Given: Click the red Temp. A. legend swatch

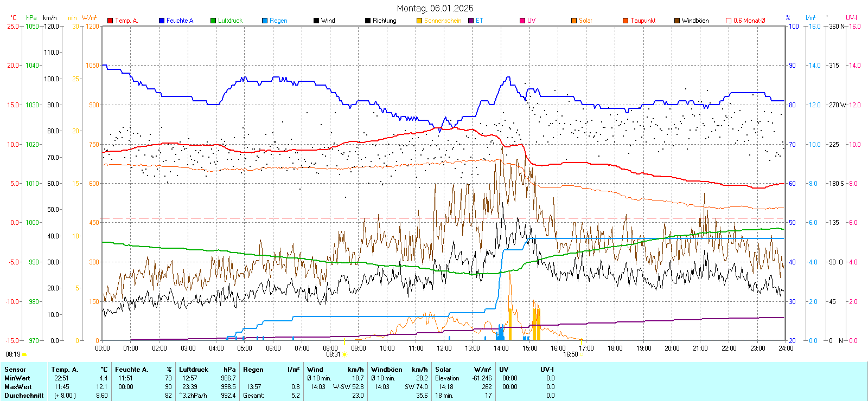Looking at the screenshot, I should tap(110, 21).
